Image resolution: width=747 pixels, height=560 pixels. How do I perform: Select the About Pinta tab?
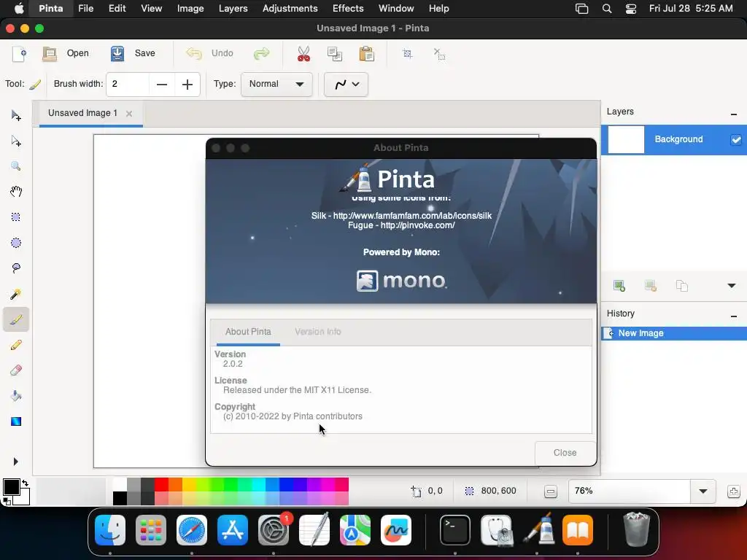point(248,332)
